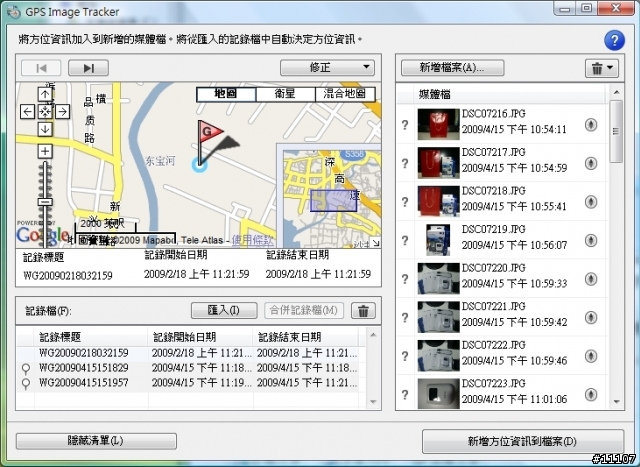This screenshot has width=640, height=467.
Task: Click question mark status for DSC07216.JPG
Action: [405, 125]
